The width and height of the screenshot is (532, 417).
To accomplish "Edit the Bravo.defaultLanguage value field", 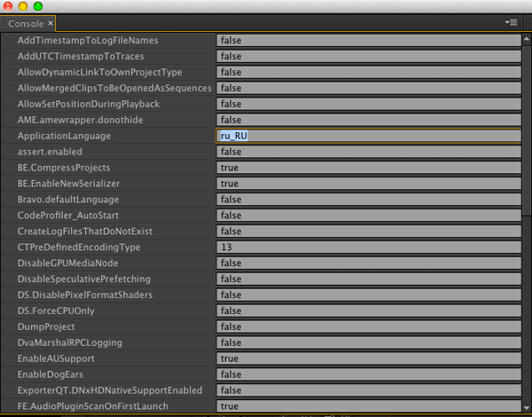I will (x=369, y=200).
